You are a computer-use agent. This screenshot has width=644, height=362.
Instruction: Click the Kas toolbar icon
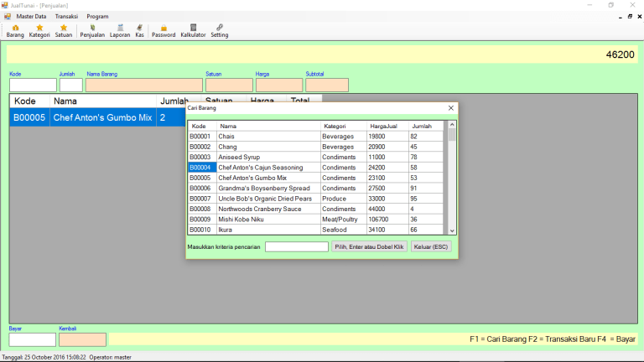click(x=139, y=31)
